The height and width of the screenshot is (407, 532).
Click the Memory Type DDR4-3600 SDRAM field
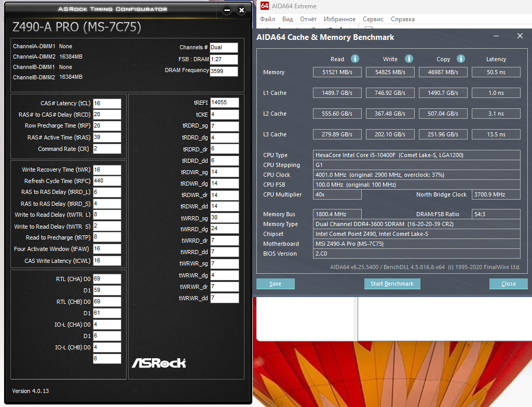click(x=416, y=224)
